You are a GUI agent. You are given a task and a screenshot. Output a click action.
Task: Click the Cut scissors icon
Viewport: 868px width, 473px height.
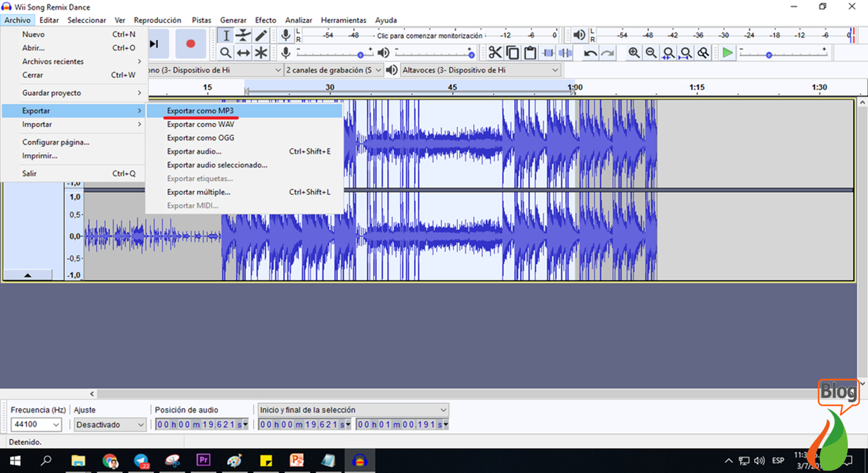coord(495,52)
